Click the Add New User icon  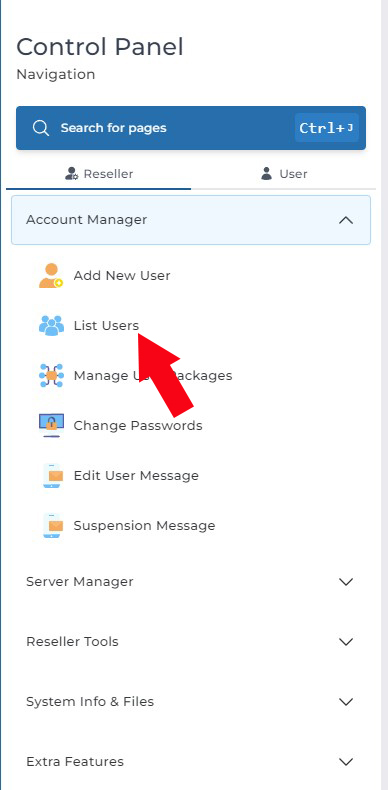tap(51, 276)
